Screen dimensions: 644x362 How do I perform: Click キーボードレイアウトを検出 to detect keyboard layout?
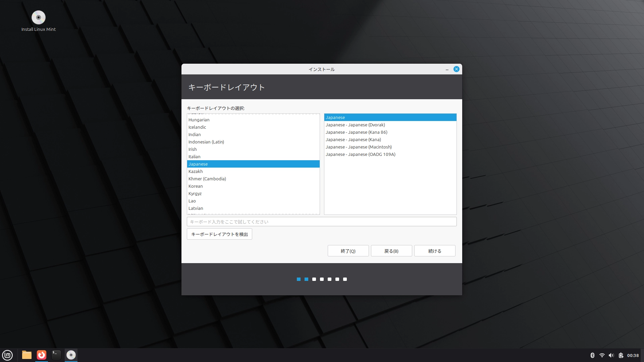219,234
